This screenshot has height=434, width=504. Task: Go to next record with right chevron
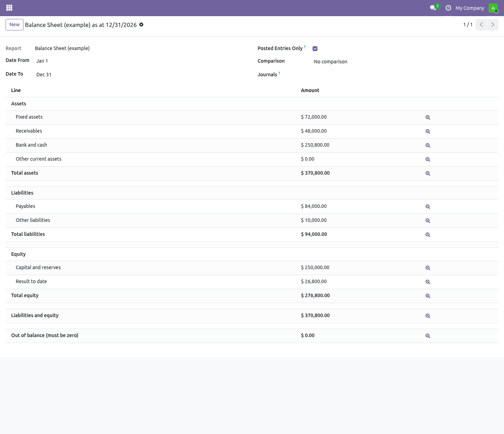click(x=492, y=24)
